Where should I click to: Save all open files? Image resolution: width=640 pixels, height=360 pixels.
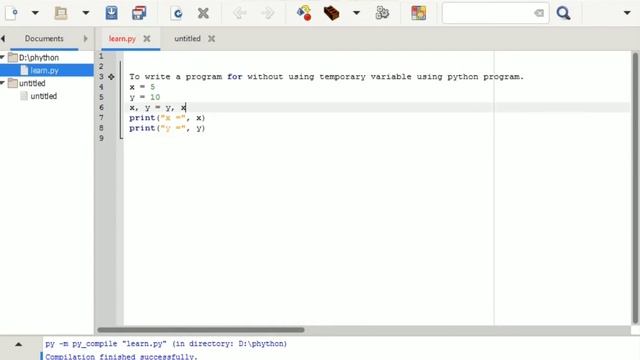(139, 13)
